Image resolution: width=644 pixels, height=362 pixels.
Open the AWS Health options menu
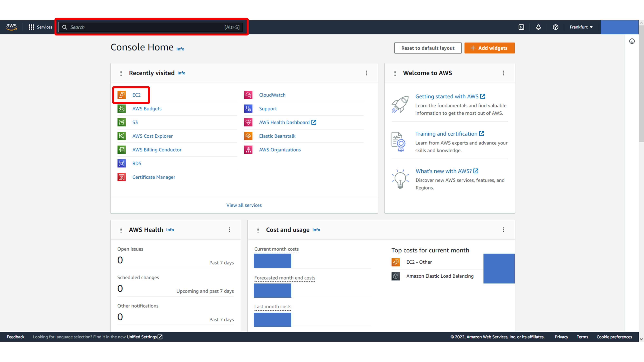(x=229, y=230)
